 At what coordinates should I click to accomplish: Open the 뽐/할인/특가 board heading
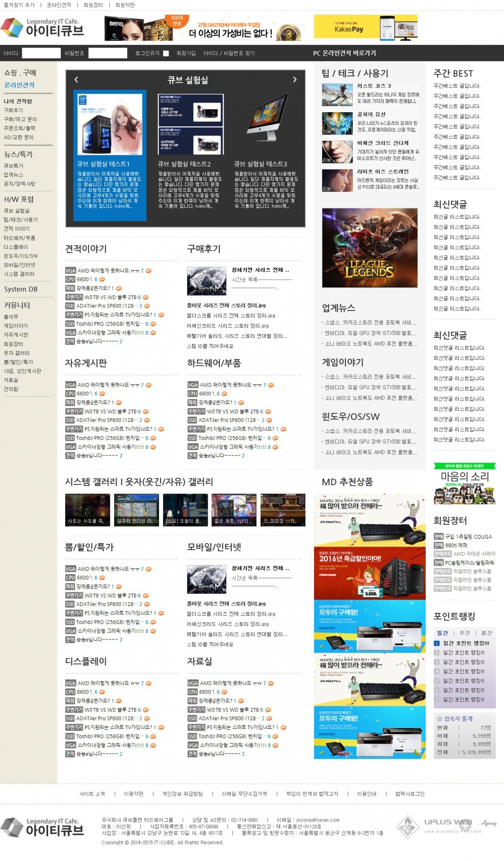[x=89, y=547]
